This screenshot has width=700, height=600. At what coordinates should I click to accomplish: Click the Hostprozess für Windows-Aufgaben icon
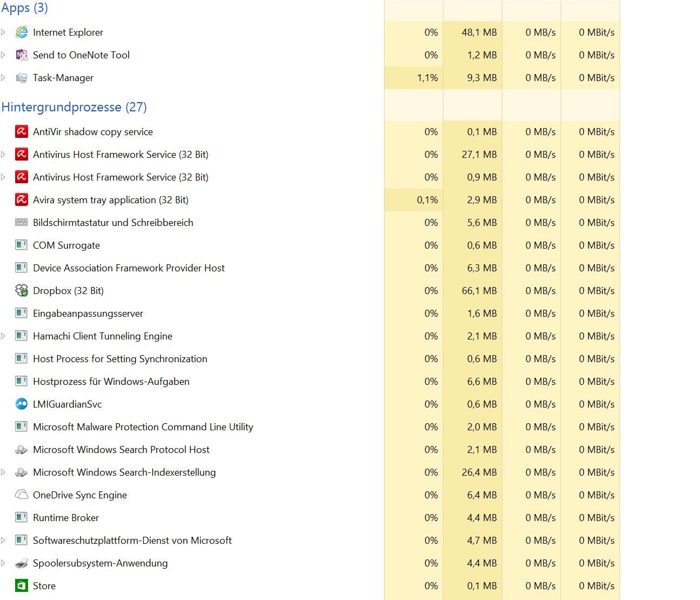(22, 382)
